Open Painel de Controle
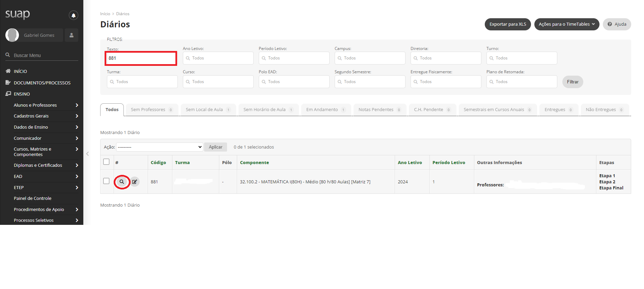Screen dimensions: 644x289 [32, 198]
